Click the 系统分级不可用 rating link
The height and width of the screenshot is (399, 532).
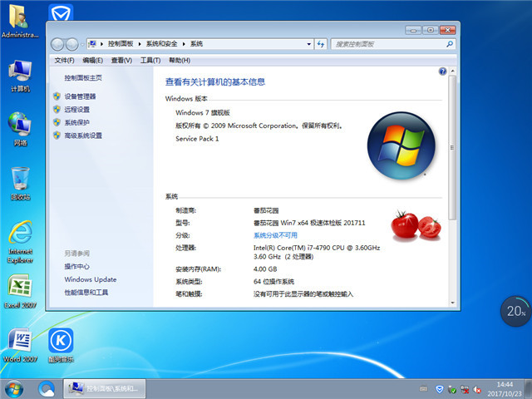click(x=275, y=235)
